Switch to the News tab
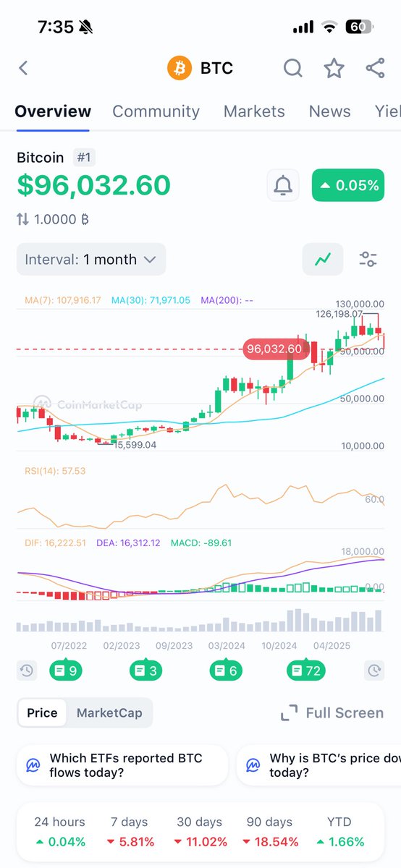The image size is (401, 868). click(x=329, y=111)
